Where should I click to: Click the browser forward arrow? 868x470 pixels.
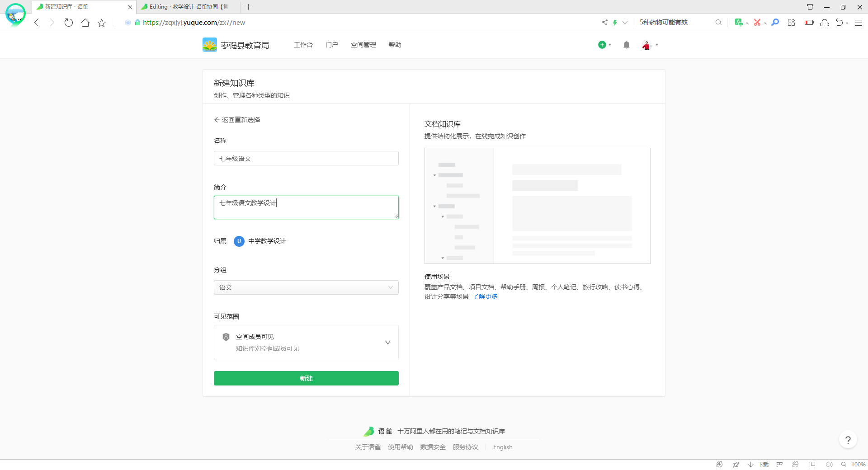coord(52,23)
